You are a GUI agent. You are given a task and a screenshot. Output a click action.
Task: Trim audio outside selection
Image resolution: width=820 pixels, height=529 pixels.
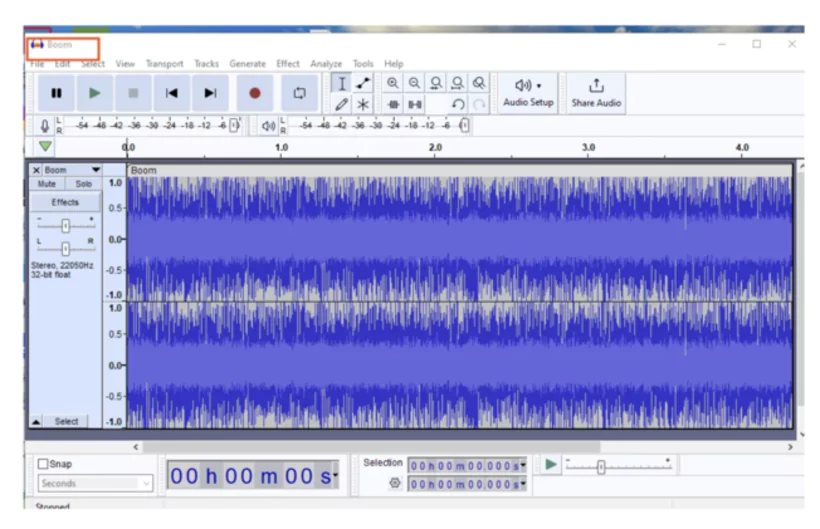point(393,105)
